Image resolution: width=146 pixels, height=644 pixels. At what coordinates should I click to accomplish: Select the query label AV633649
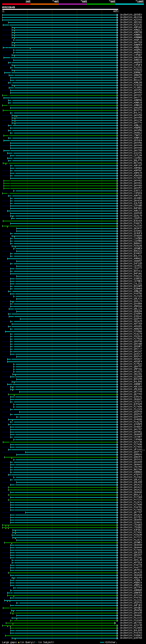[8, 7]
